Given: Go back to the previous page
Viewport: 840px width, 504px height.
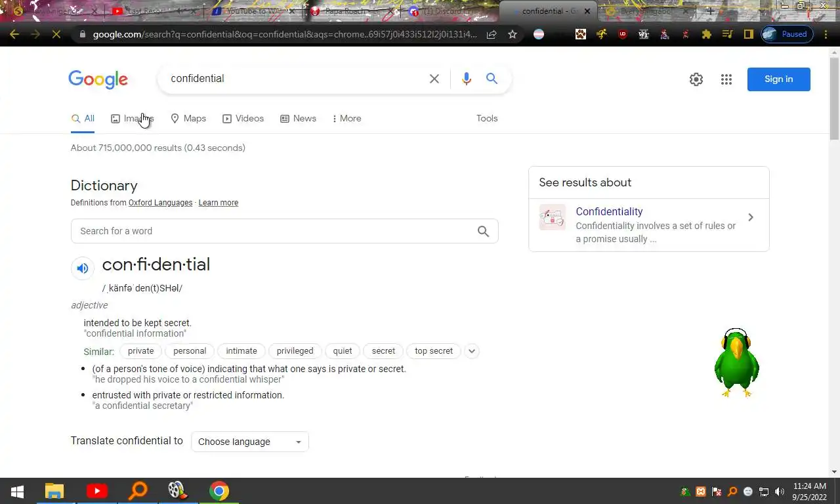Looking at the screenshot, I should (x=14, y=34).
